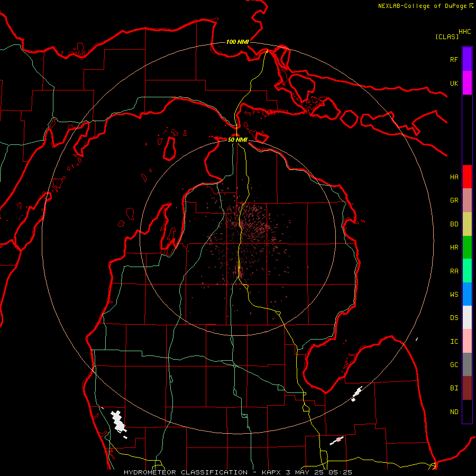The height and width of the screenshot is (476, 476).
Task: Click the ND legend label
Action: [454, 412]
